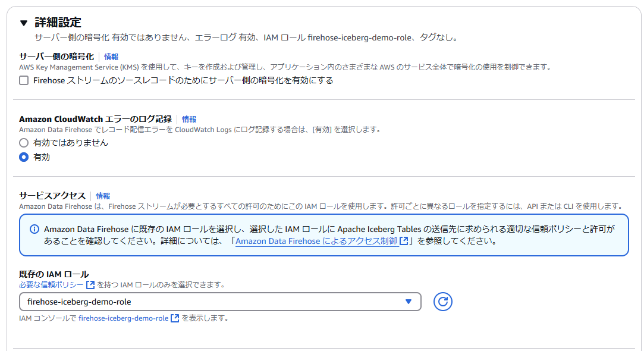644x351 pixels.
Task: Click external-link icon after アクセス制御 link
Action: pos(404,242)
